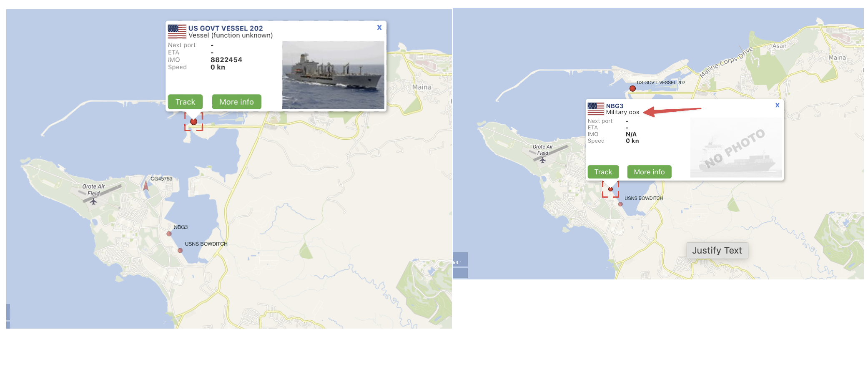Select USNS BOWDITCH marker in right map
Image resolution: width=868 pixels, height=377 pixels.
pos(620,204)
